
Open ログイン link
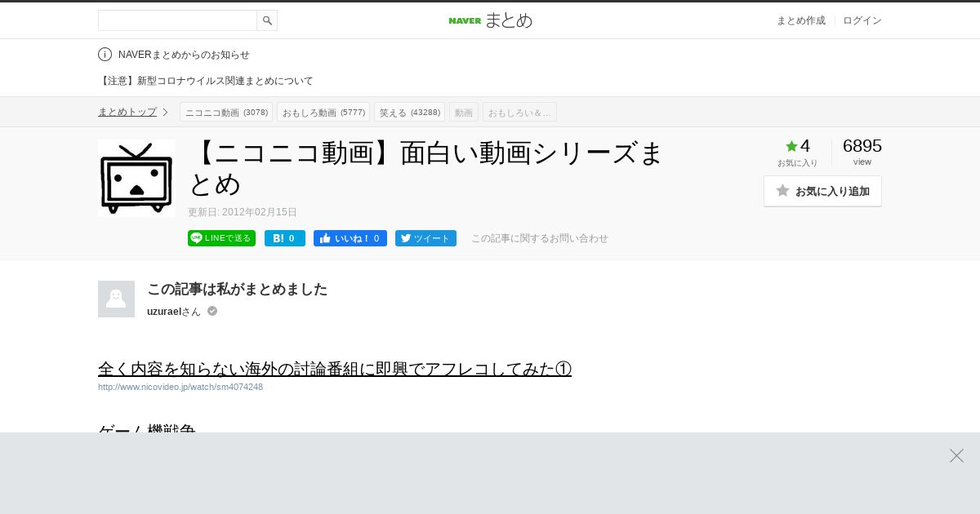coord(862,20)
